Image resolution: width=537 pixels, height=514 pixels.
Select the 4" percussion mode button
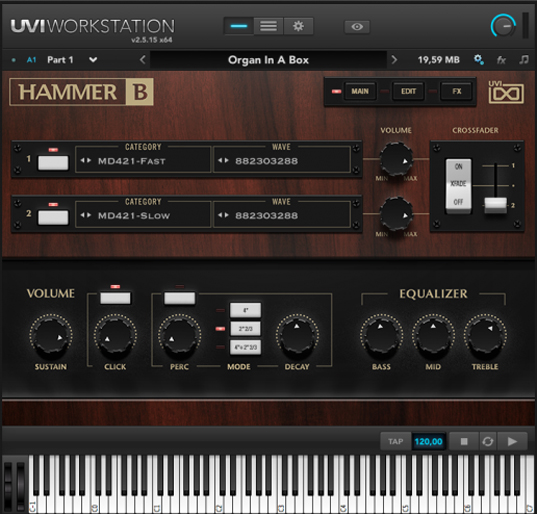[245, 310]
